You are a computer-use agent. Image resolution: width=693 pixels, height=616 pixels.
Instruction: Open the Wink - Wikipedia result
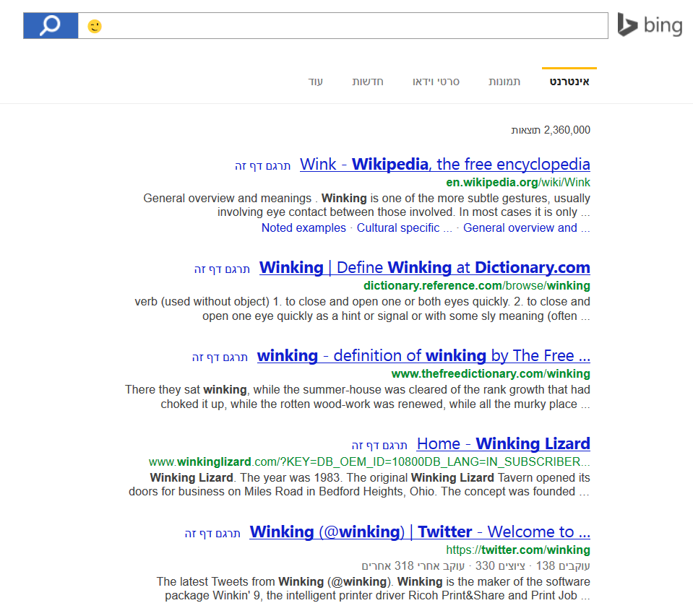444,164
